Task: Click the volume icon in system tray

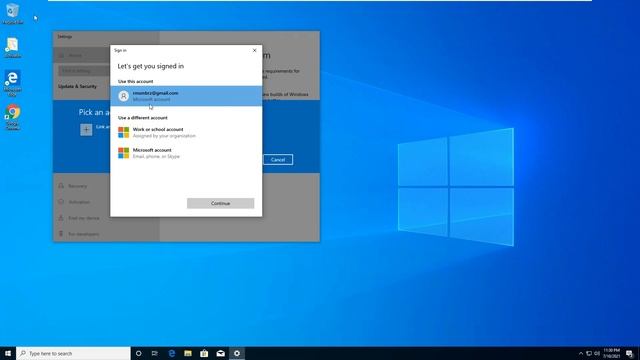Action: (x=597, y=353)
